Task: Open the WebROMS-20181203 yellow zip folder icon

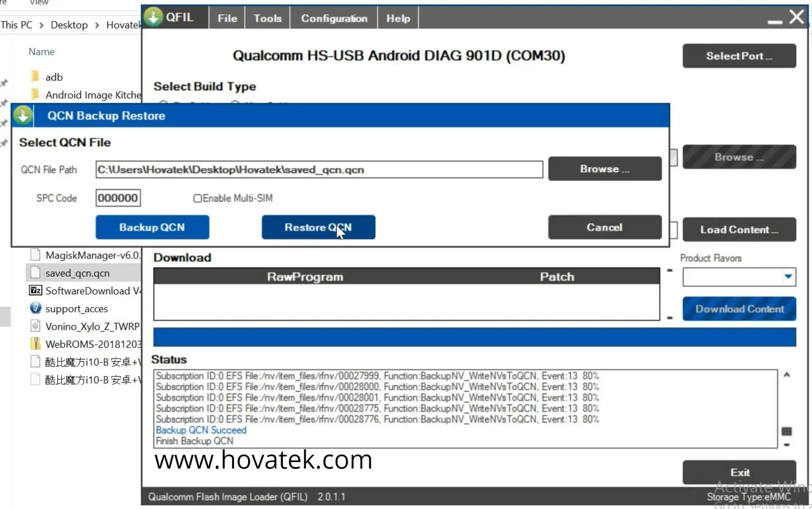Action: 35,344
